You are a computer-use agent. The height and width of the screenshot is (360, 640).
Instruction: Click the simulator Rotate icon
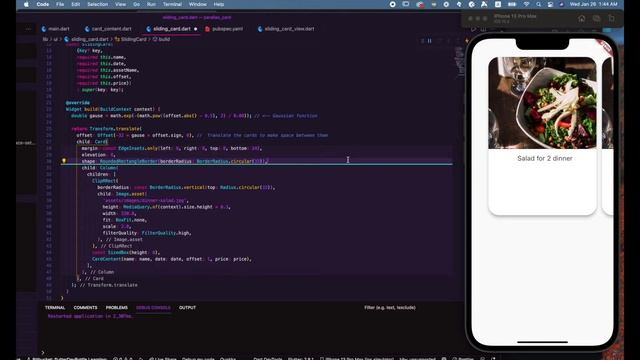pyautogui.click(x=611, y=18)
